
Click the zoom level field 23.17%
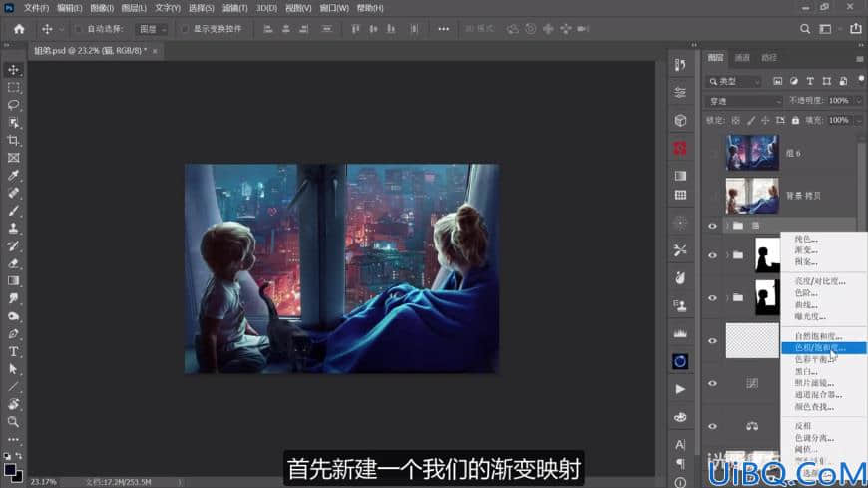pos(43,482)
